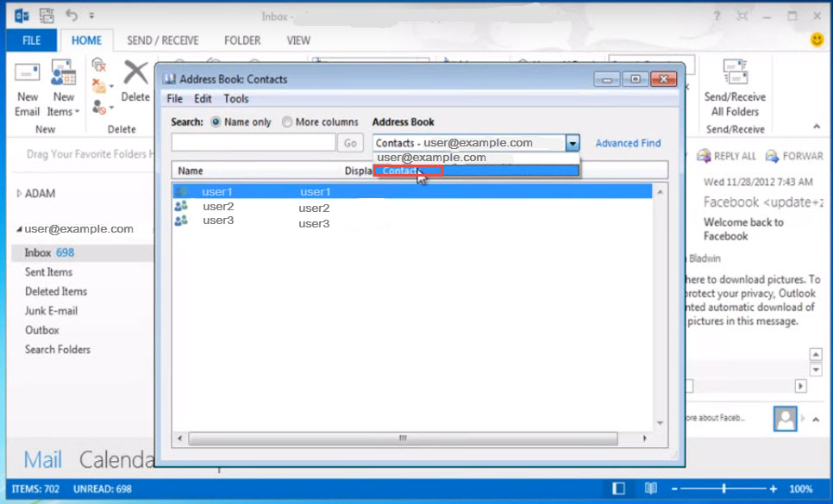Open the Address Book dropdown arrow

pos(573,143)
